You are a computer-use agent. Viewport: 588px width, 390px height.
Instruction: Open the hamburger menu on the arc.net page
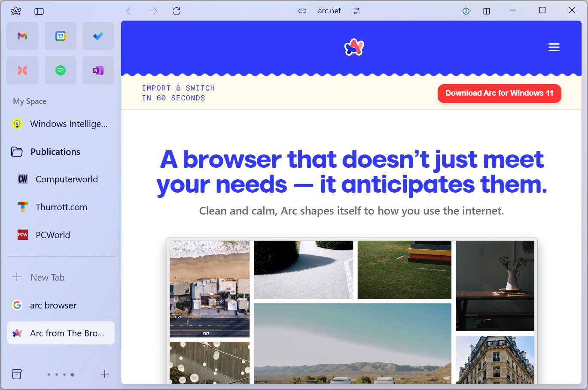coord(554,47)
